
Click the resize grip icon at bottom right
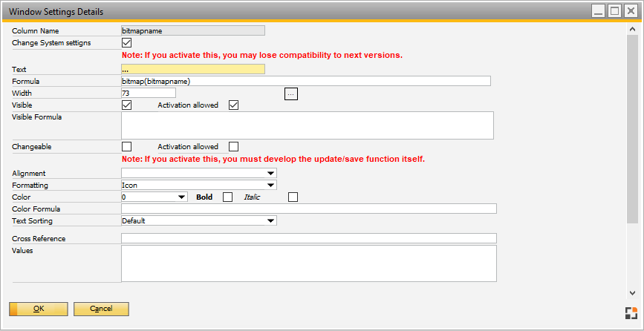coord(631,313)
